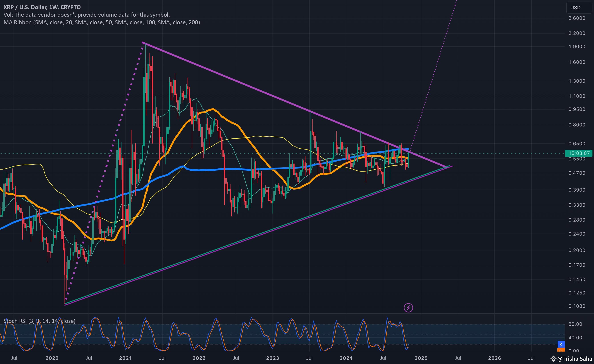Image resolution: width=594 pixels, height=364 pixels.
Task: Click the 2025 label on time axis
Action: pyautogui.click(x=421, y=358)
